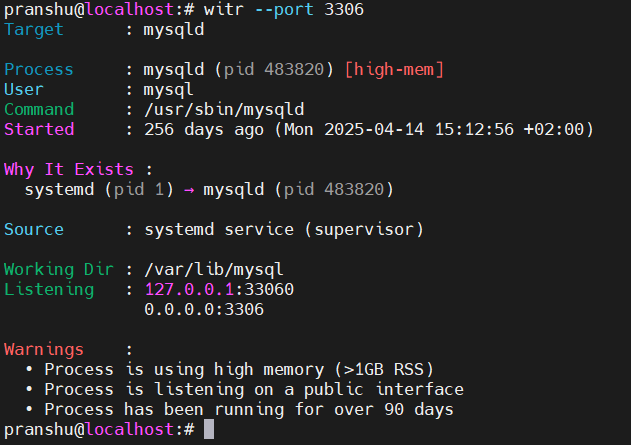Viewport: 631px width, 445px height.
Task: Click the /var/lib/mysql working directory path
Action: 214,269
